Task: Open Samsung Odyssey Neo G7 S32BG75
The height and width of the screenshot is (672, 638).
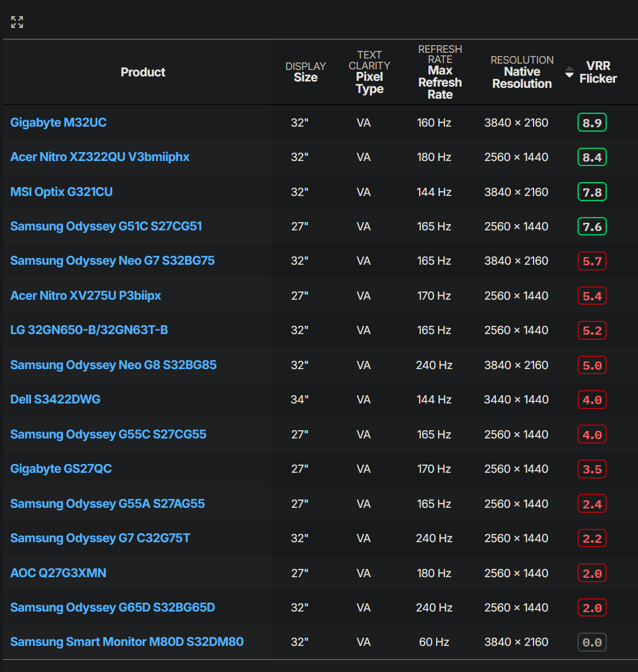Action: point(112,260)
